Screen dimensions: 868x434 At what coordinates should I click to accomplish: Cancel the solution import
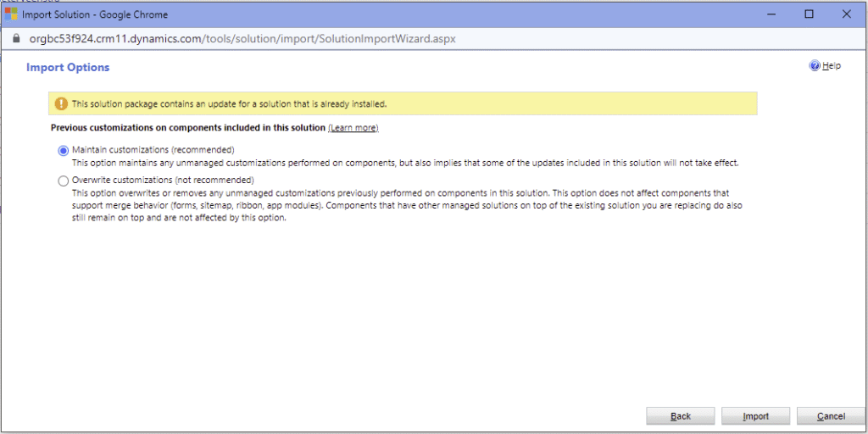[831, 416]
